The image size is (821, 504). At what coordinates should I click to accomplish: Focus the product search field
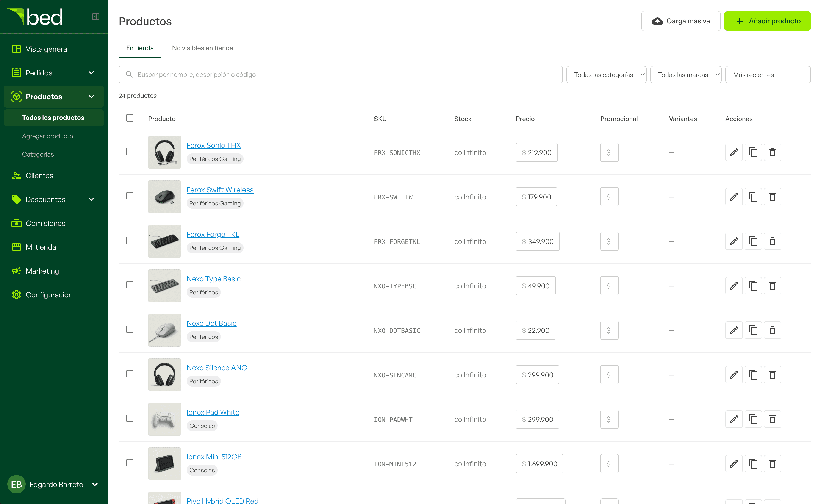tap(340, 75)
